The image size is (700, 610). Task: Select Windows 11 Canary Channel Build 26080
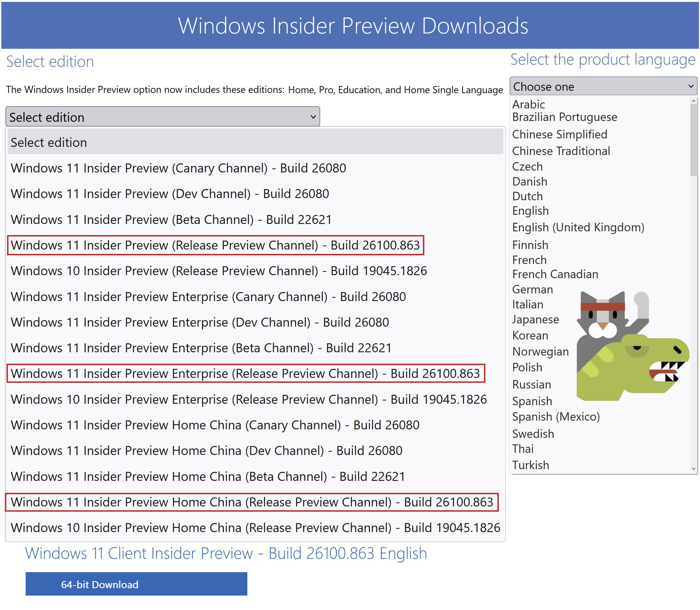[x=178, y=168]
